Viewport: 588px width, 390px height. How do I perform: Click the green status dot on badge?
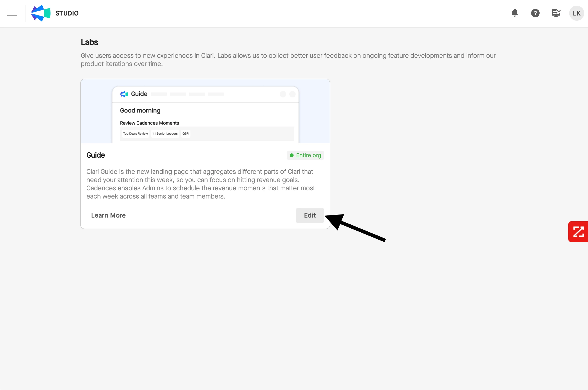point(291,155)
